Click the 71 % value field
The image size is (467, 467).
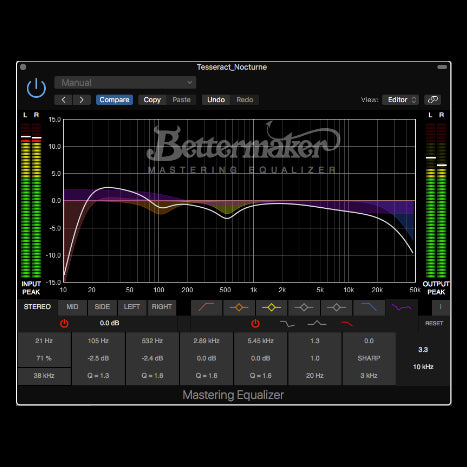click(44, 358)
